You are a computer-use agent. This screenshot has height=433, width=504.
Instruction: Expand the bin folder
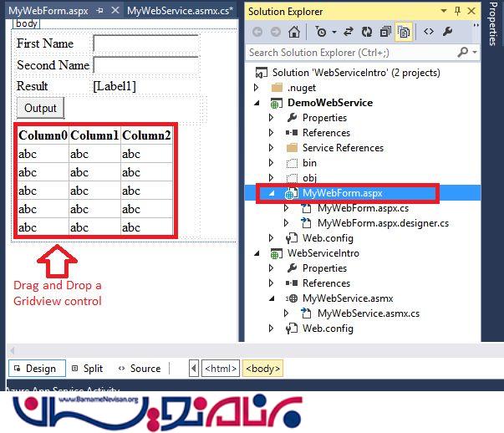272,163
